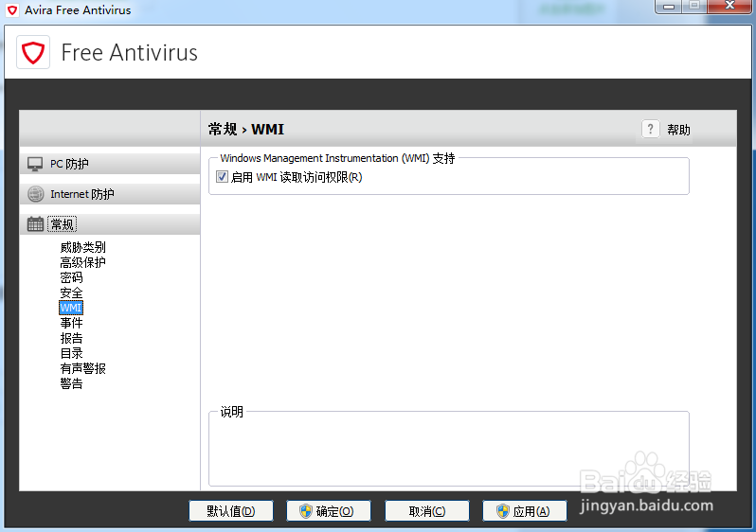Screen dimensions: 756x532
Task: Collapse the 常规 section
Action: click(110, 224)
